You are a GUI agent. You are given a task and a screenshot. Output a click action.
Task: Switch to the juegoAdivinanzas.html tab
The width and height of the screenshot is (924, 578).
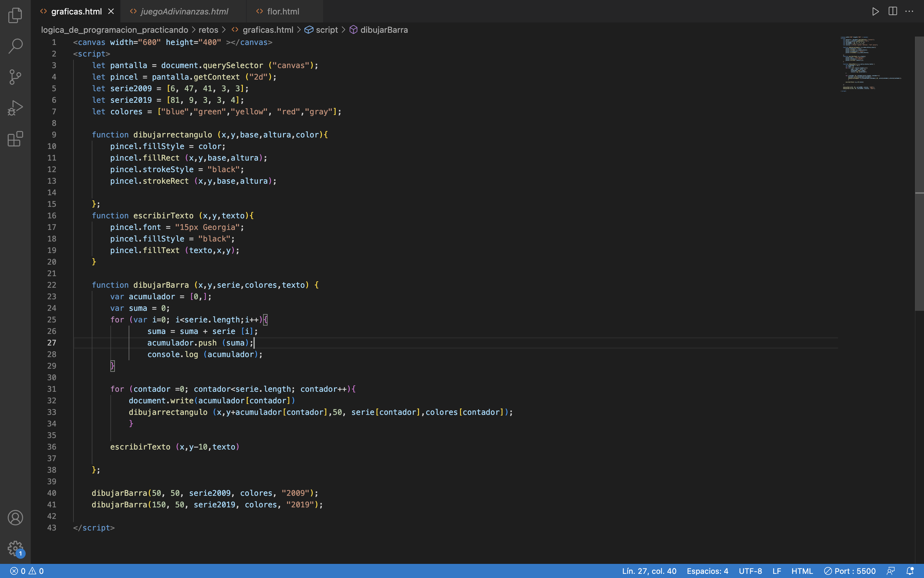(x=184, y=12)
